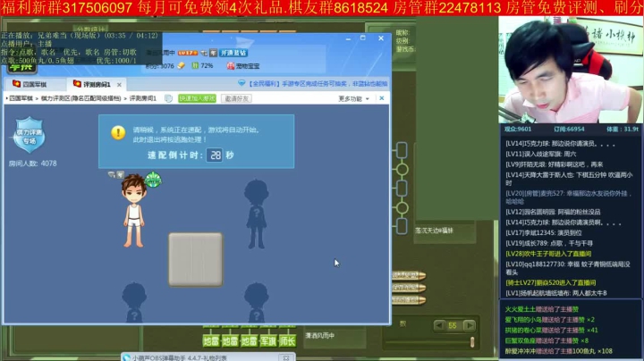This screenshot has height=361, width=644.
Task: Click the 积分 3076 score text
Action: [x=160, y=65]
